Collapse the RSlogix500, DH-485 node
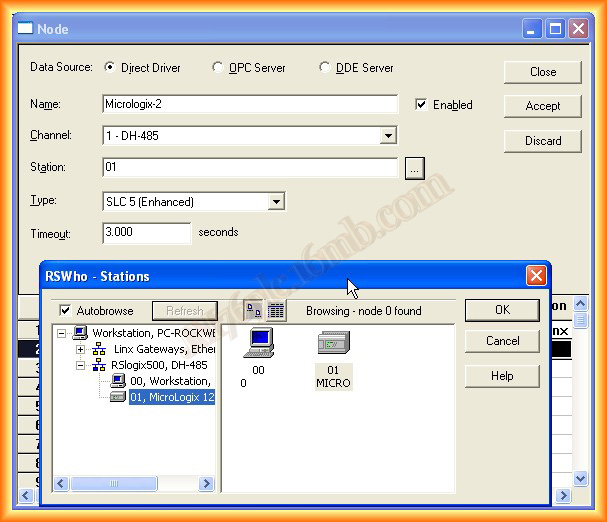Image resolution: width=607 pixels, height=522 pixels. point(81,366)
